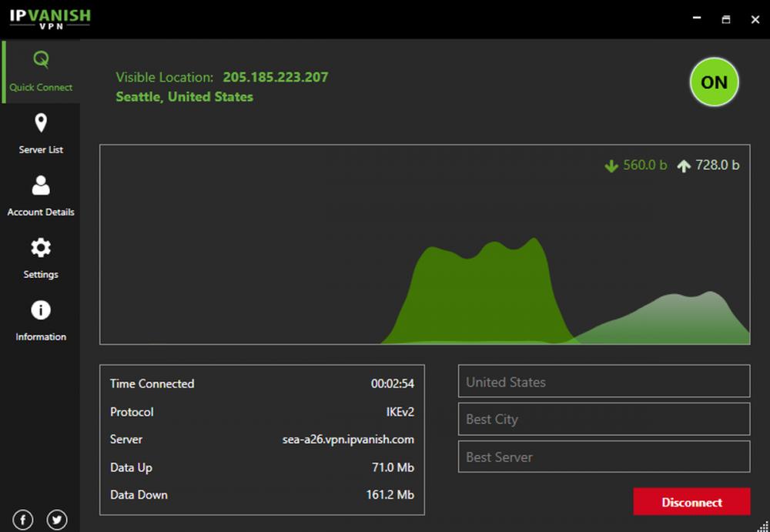Click the Protocol label
This screenshot has width=770, height=532.
pyautogui.click(x=132, y=412)
